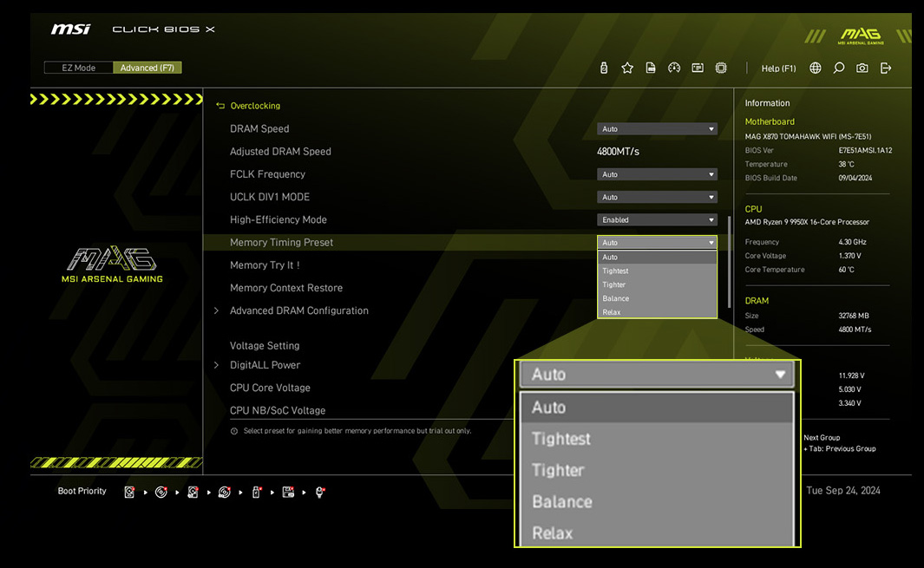Open the Hardware Monitor gauge icon
924x568 pixels.
674,68
